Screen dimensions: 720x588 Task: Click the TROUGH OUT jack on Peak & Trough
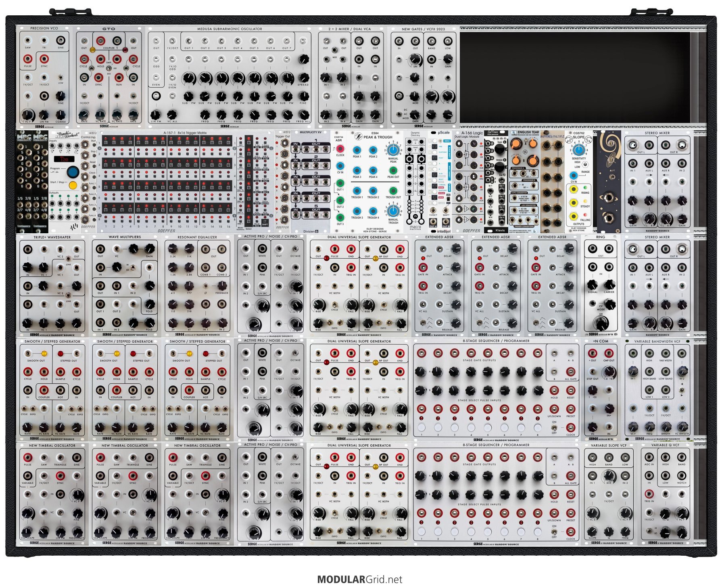pyautogui.click(x=393, y=191)
